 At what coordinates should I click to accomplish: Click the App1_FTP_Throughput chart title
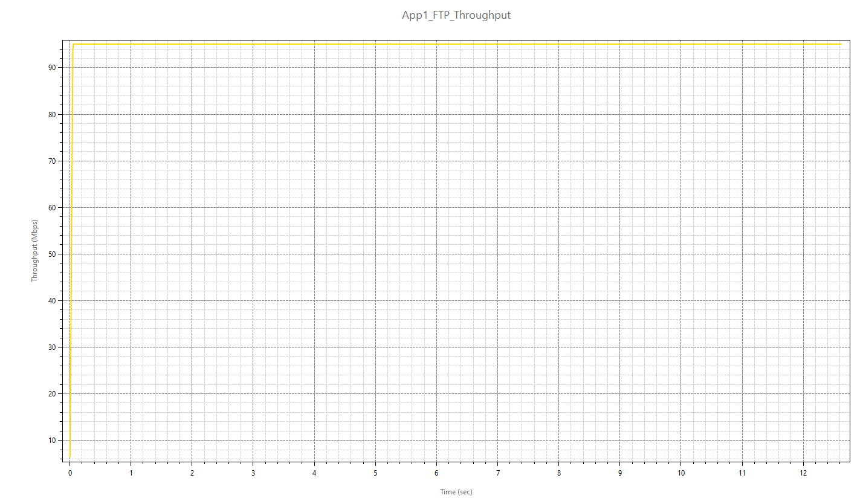(456, 15)
